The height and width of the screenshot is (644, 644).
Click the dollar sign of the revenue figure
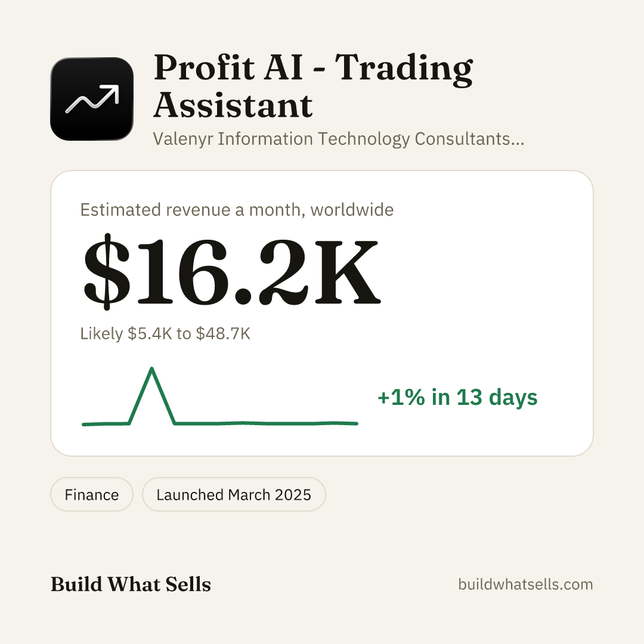pyautogui.click(x=107, y=271)
